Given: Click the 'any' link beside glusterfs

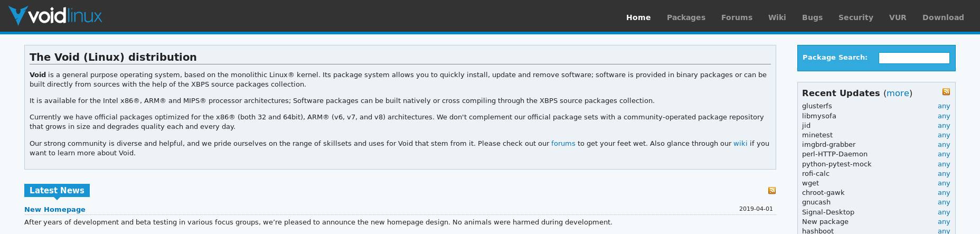Looking at the screenshot, I should [944, 106].
